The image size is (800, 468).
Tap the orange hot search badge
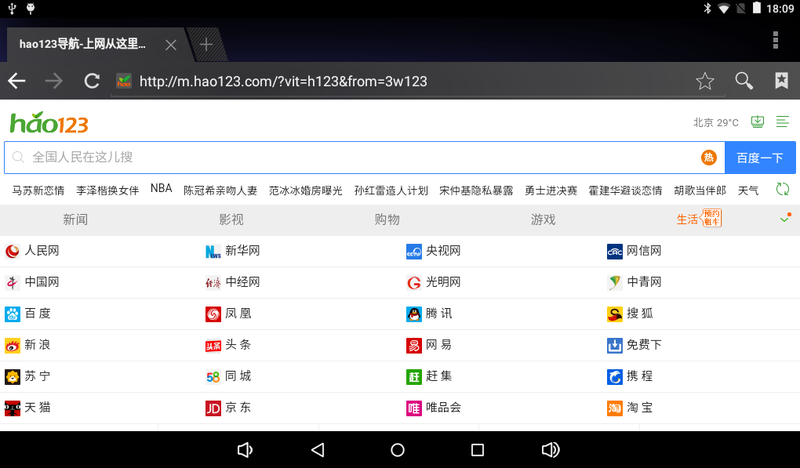709,157
